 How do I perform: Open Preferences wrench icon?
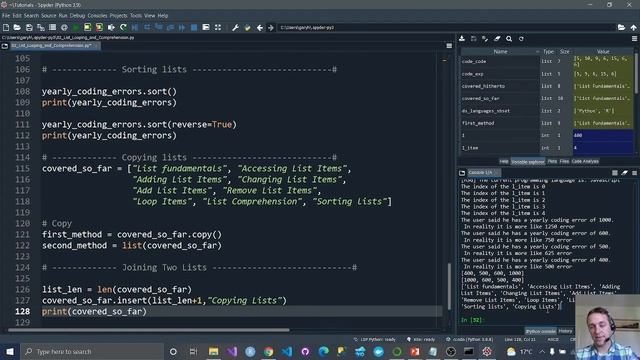coord(236,27)
